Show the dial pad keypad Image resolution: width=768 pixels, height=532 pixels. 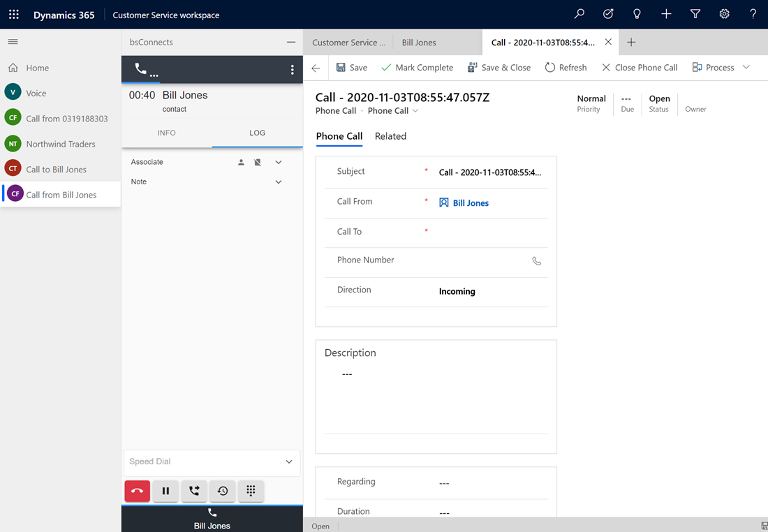coord(251,491)
